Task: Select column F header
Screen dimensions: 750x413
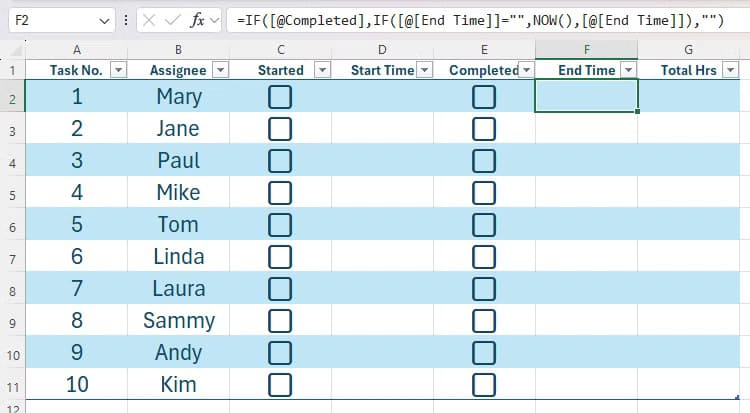Action: [x=586, y=50]
